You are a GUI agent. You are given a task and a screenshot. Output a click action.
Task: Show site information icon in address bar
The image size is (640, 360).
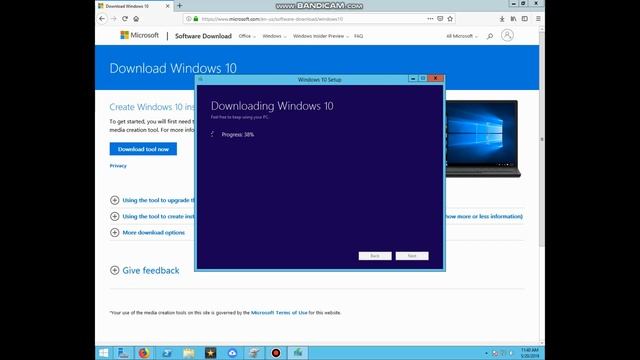[189, 19]
